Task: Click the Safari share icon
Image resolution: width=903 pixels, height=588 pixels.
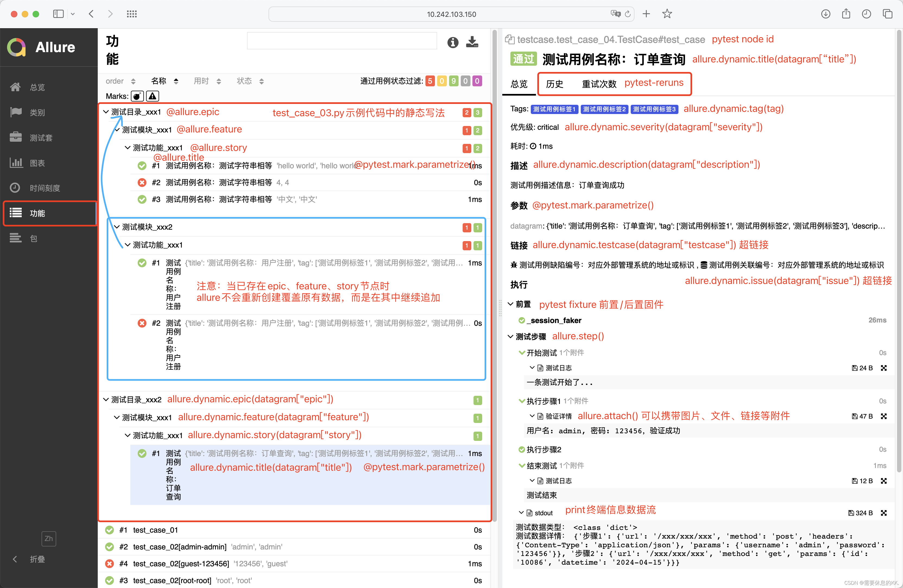Action: click(x=846, y=14)
